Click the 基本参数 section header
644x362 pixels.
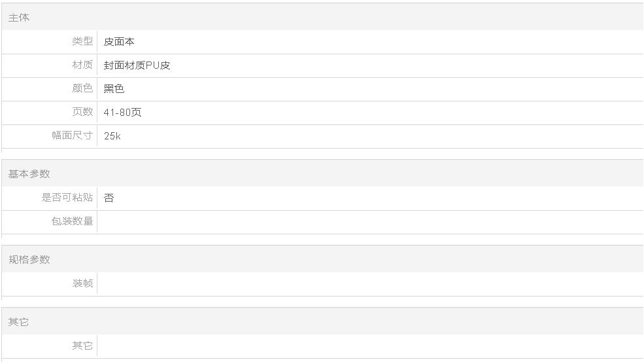(x=29, y=174)
